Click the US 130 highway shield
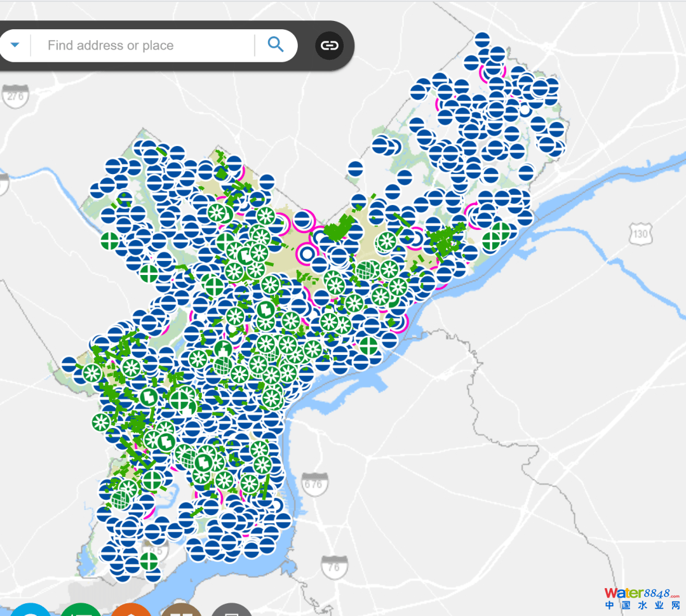The height and width of the screenshot is (616, 686). click(x=640, y=236)
